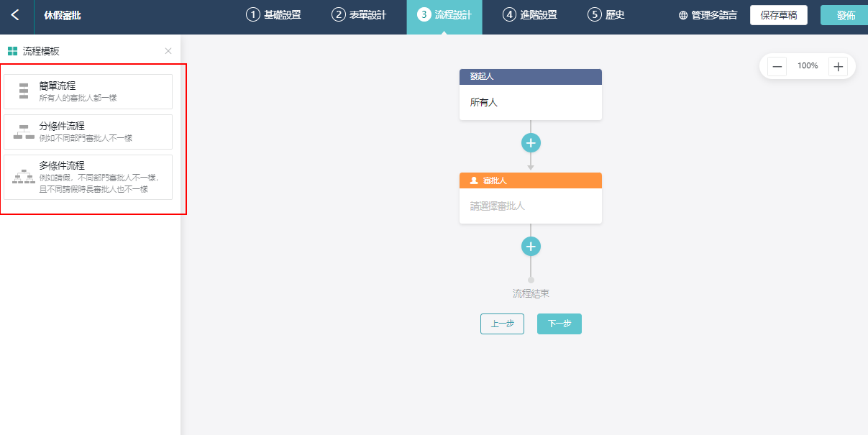Click the zoom out minus button
The height and width of the screenshot is (435, 868).
777,67
